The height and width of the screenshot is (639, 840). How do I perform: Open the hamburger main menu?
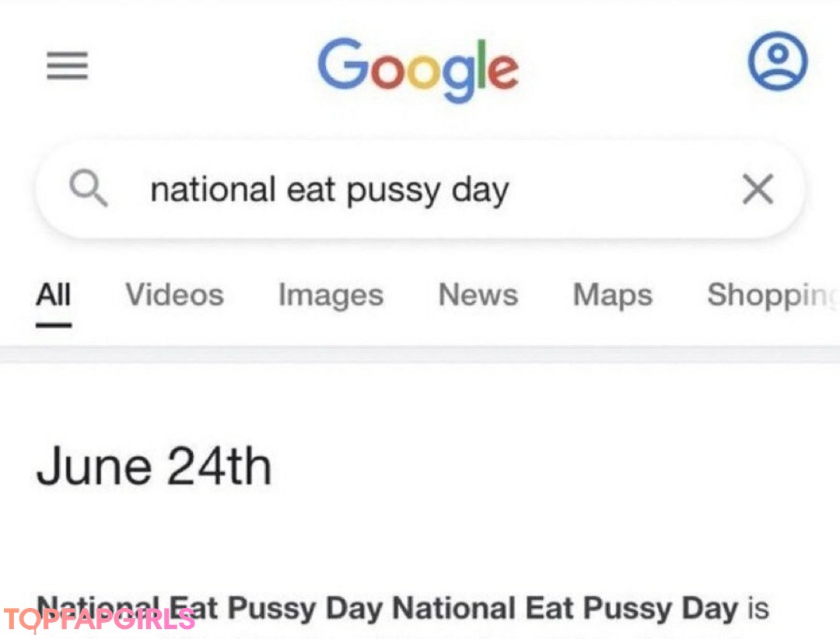(67, 65)
